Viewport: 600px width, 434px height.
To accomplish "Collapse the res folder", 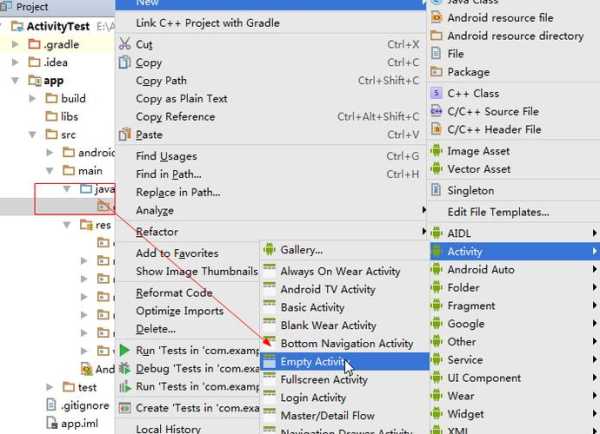I will [x=67, y=225].
